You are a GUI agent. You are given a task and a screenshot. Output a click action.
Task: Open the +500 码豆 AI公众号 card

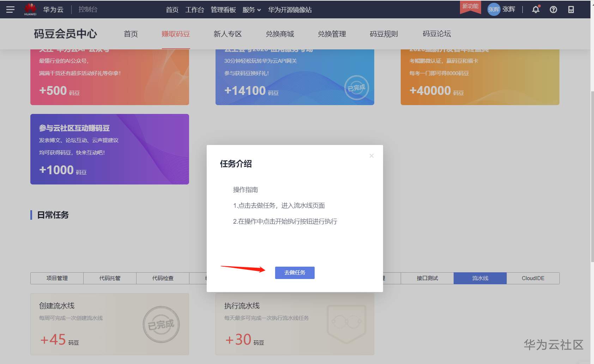[x=110, y=77]
